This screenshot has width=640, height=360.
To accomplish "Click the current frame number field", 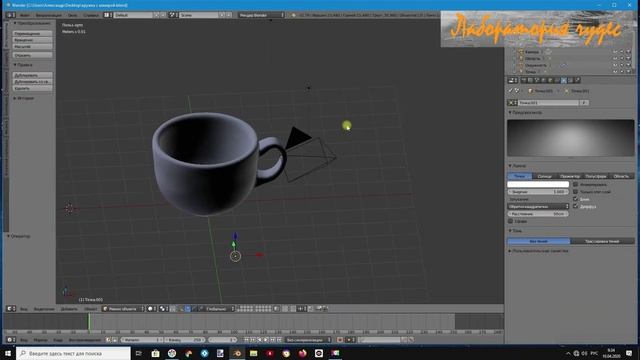I will (222, 340).
